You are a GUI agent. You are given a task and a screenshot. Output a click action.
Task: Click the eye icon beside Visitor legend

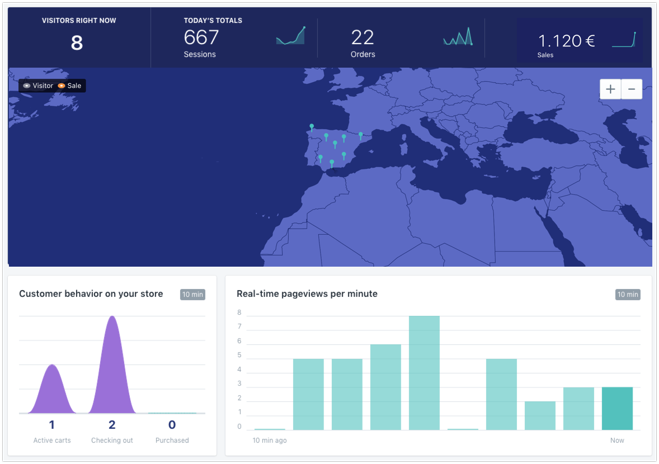click(27, 86)
